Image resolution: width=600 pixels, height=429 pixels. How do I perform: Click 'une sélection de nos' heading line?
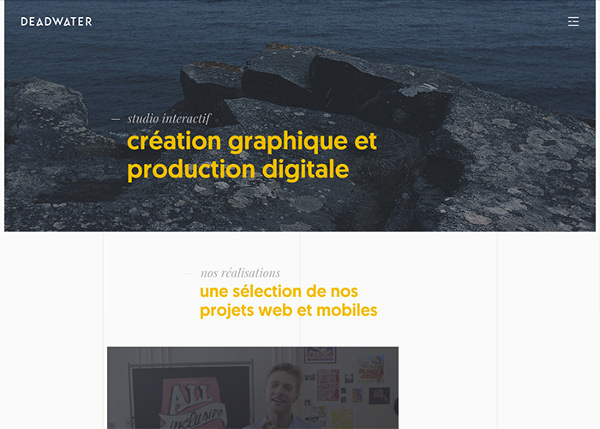[279, 292]
